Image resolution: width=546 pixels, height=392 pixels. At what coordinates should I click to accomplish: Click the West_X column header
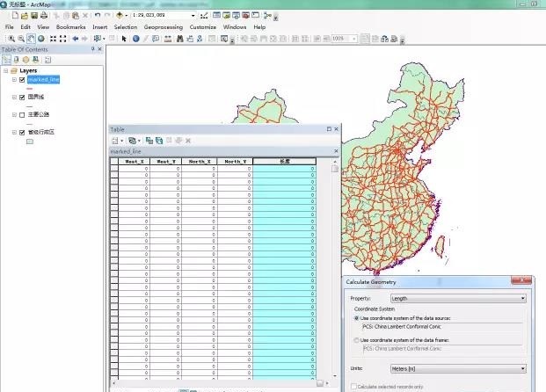pos(134,162)
